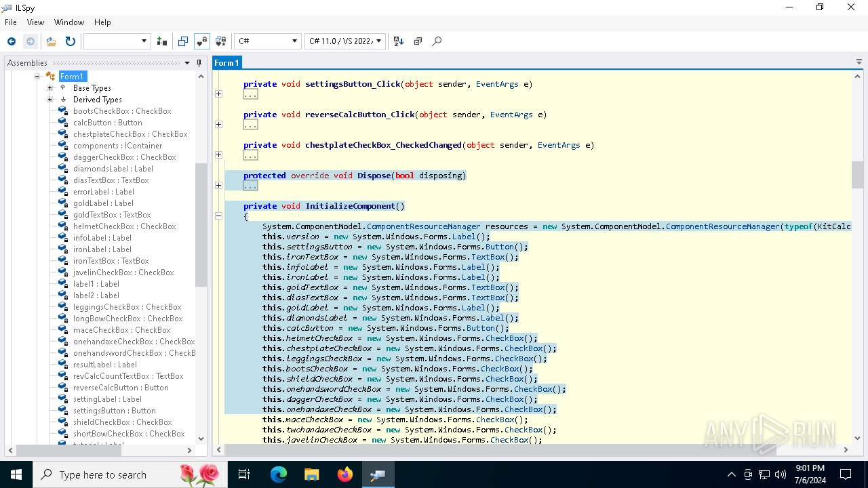Select bootsCheckBox : CheckBox field
868x488 pixels.
click(x=122, y=111)
